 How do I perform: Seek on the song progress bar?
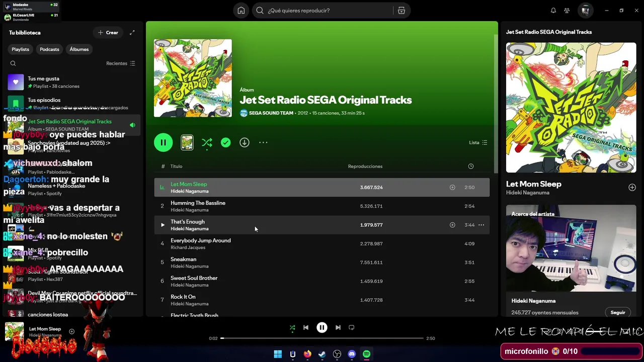(322, 338)
